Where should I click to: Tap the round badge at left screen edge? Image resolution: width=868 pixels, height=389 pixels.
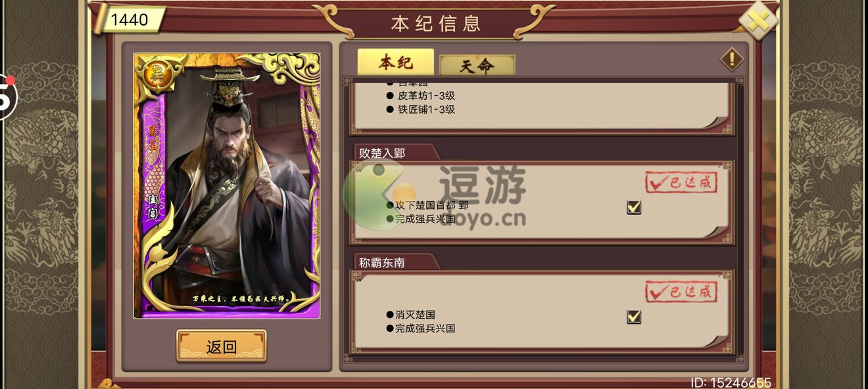point(7,97)
